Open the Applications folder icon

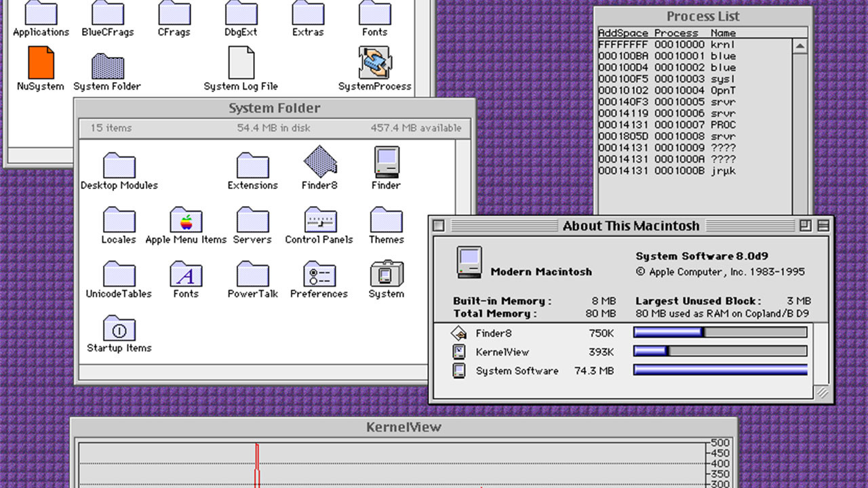(41, 12)
